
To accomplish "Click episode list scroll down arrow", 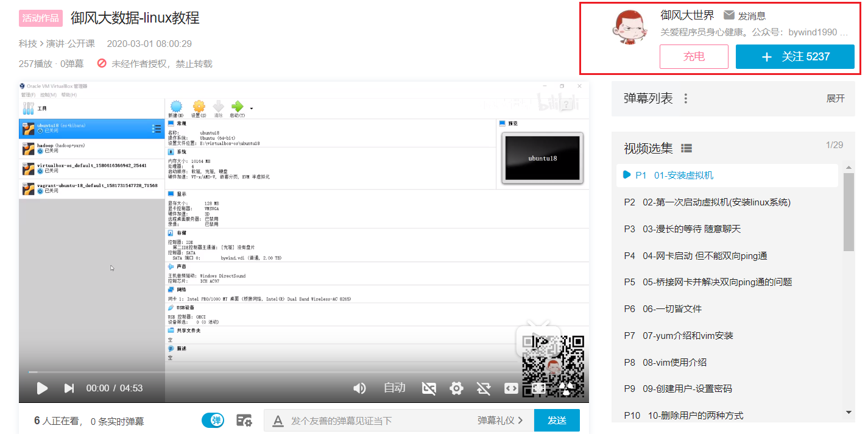I will coord(849,413).
